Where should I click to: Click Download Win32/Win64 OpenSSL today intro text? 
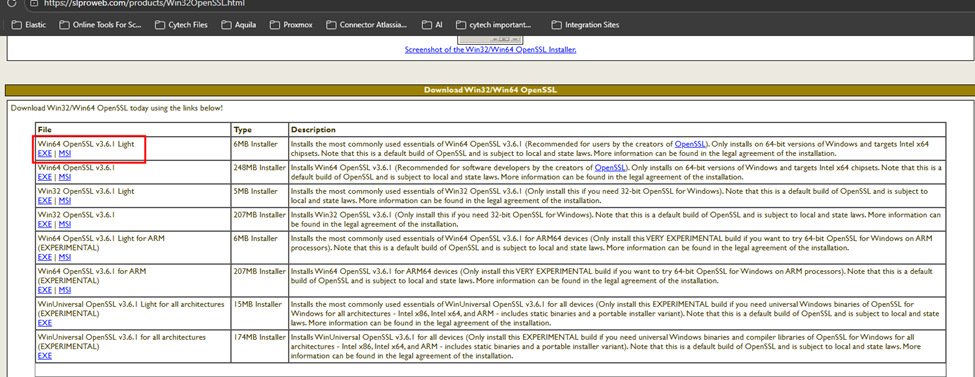pyautogui.click(x=117, y=108)
